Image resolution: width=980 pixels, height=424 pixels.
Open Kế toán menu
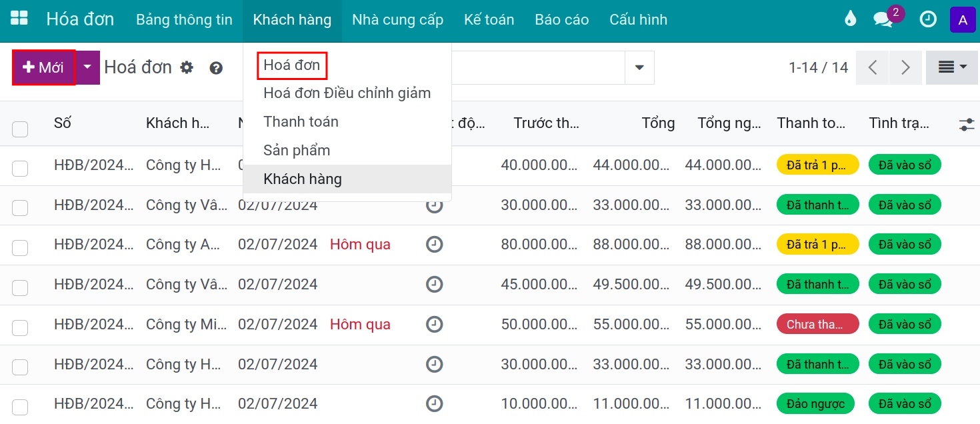(x=489, y=20)
